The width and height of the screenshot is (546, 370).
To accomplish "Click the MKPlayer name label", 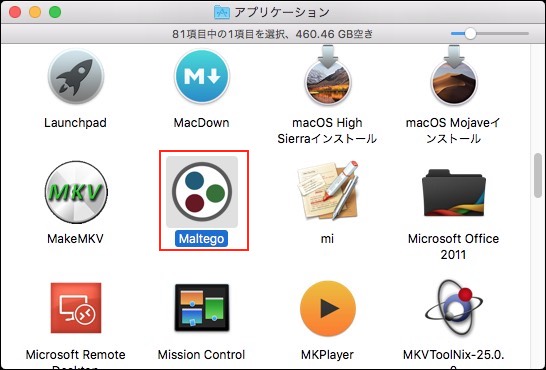I will point(327,355).
